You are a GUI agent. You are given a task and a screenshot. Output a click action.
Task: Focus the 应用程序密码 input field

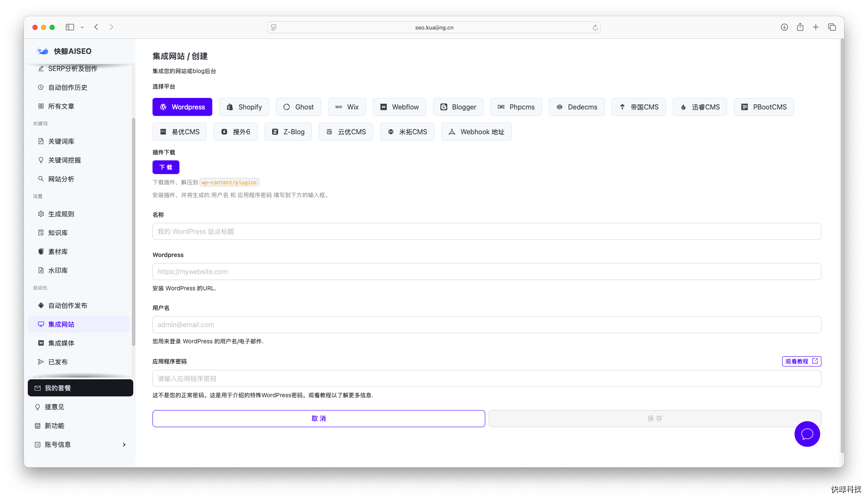pyautogui.click(x=487, y=378)
